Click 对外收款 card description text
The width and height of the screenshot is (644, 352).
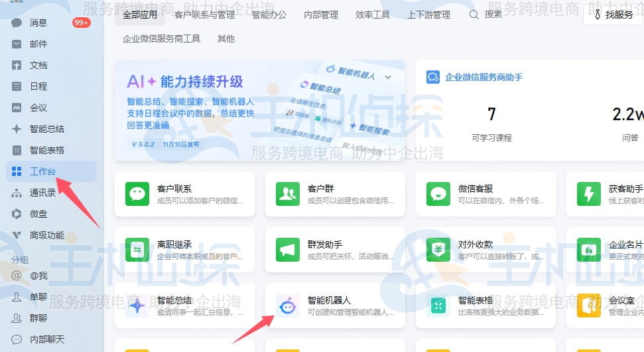click(501, 256)
